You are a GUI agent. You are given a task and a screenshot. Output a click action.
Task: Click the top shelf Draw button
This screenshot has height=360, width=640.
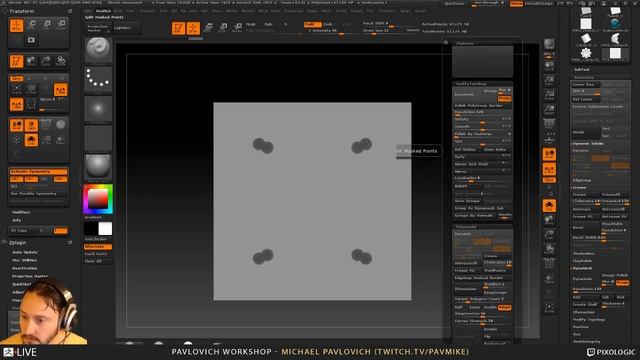click(x=193, y=28)
